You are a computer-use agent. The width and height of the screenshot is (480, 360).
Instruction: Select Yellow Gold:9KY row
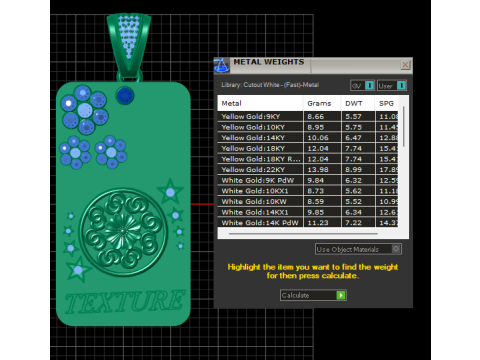pos(308,116)
